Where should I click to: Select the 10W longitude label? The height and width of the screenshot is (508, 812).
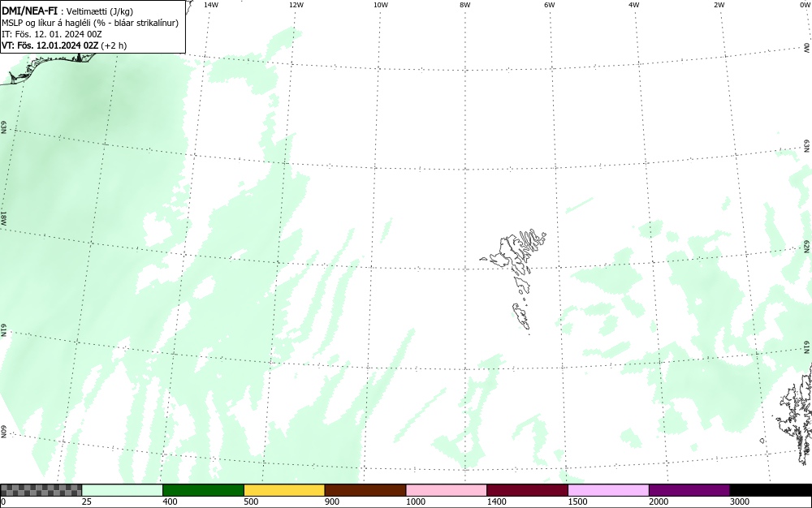click(x=381, y=4)
